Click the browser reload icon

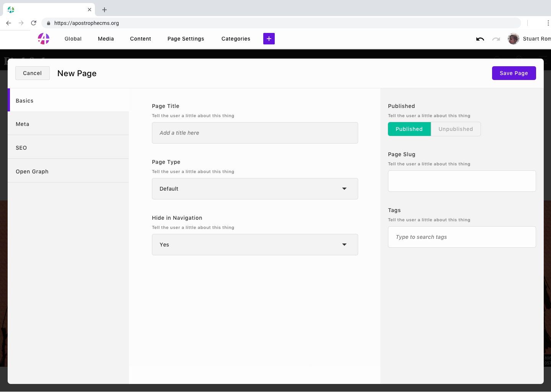point(34,23)
